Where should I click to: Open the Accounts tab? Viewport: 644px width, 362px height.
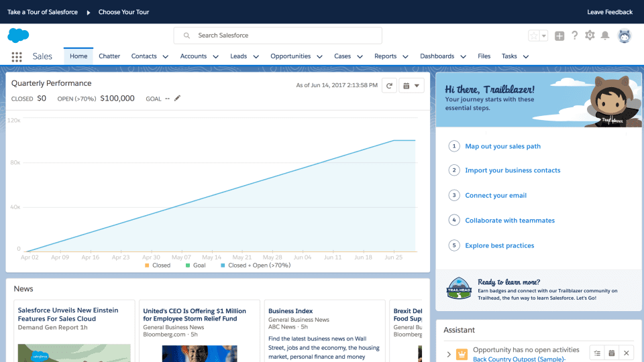(x=193, y=56)
